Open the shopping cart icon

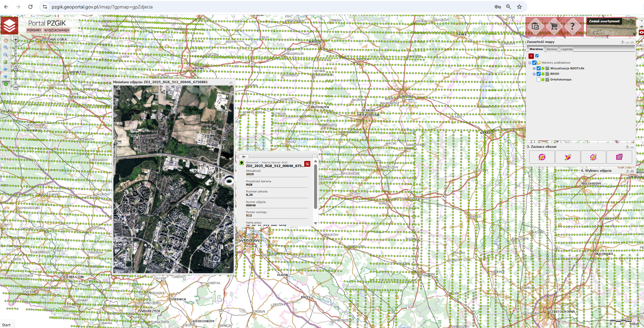tap(554, 26)
